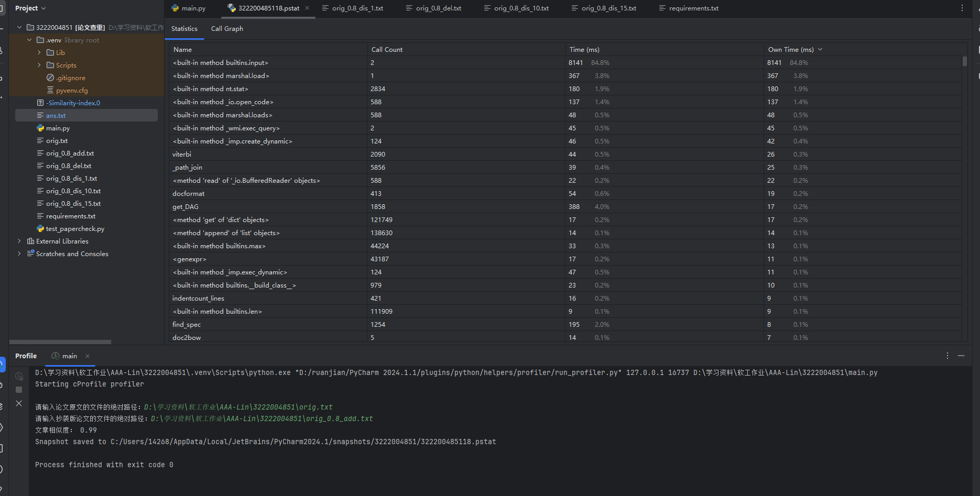Select the builtins.input row
The width and height of the screenshot is (980, 496).
coord(566,62)
